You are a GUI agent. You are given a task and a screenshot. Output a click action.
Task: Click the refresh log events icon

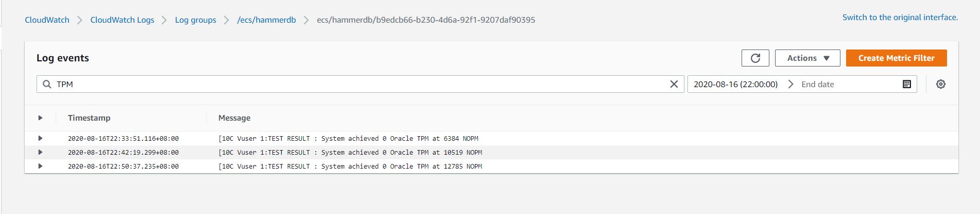click(x=755, y=58)
